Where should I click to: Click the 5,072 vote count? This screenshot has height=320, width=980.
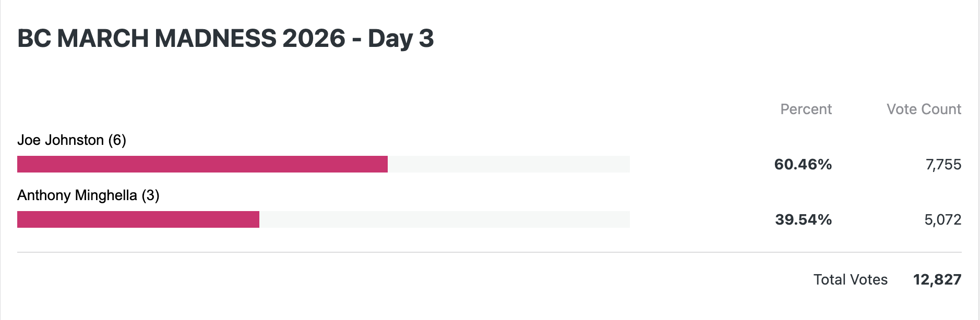pyautogui.click(x=942, y=219)
